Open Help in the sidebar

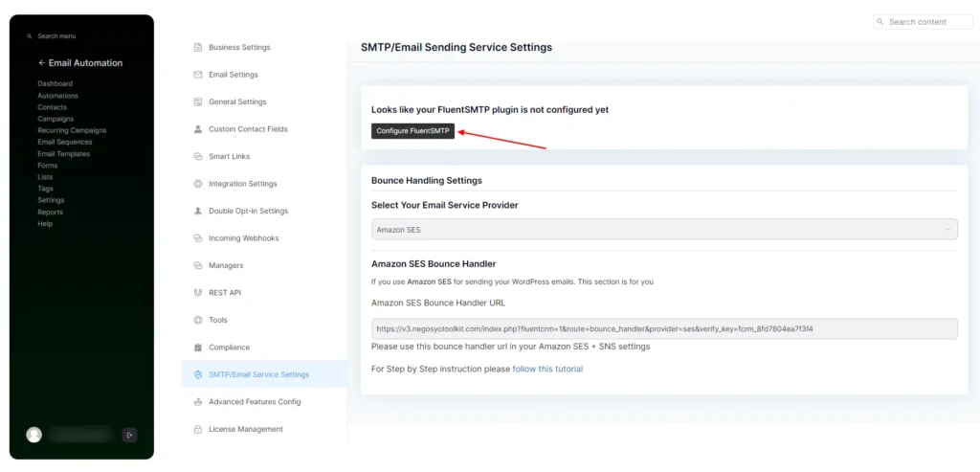(x=45, y=224)
